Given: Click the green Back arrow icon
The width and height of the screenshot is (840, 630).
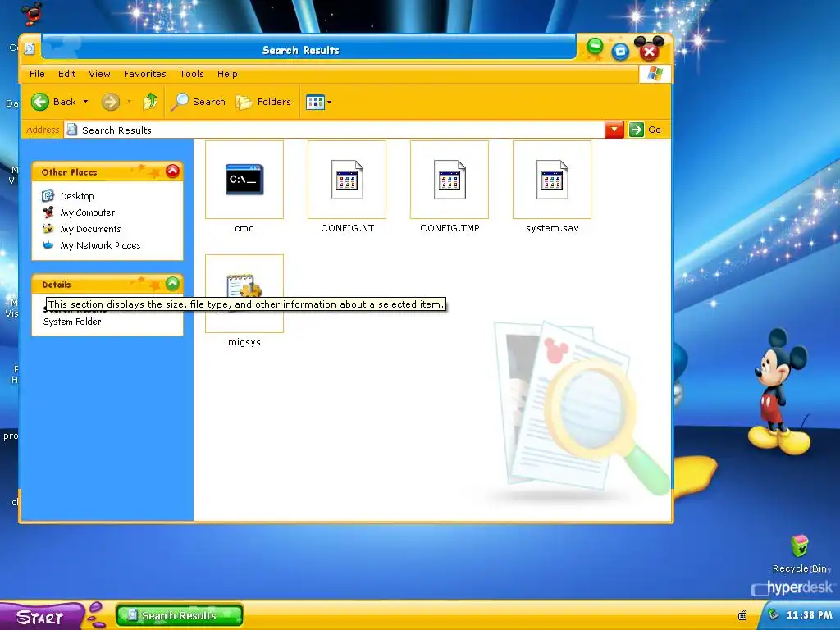Looking at the screenshot, I should pos(40,102).
